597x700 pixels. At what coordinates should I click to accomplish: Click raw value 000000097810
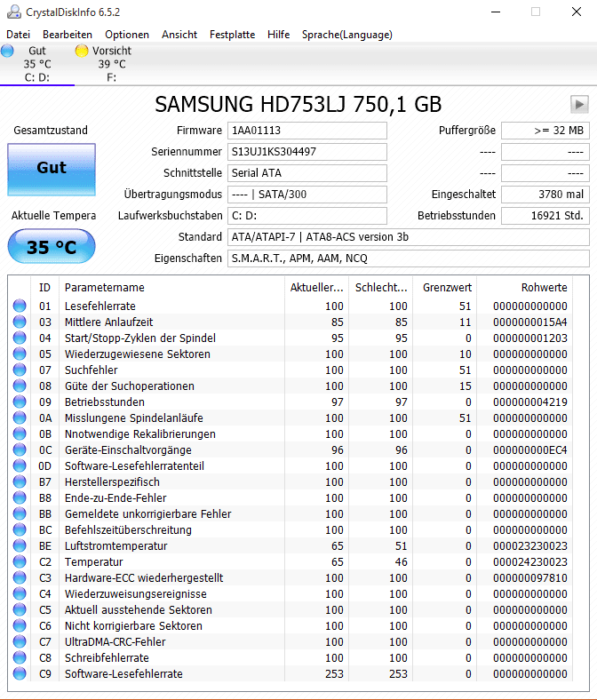click(x=530, y=578)
